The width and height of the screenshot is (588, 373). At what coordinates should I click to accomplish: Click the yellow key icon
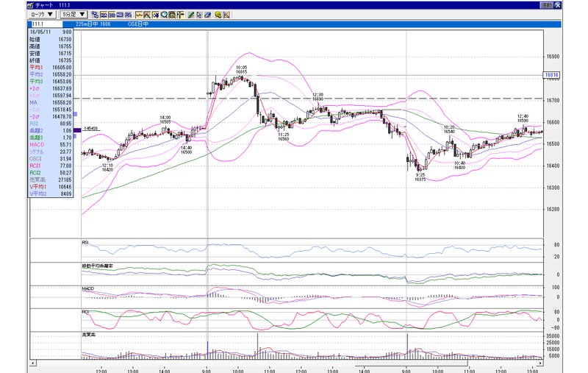click(218, 15)
